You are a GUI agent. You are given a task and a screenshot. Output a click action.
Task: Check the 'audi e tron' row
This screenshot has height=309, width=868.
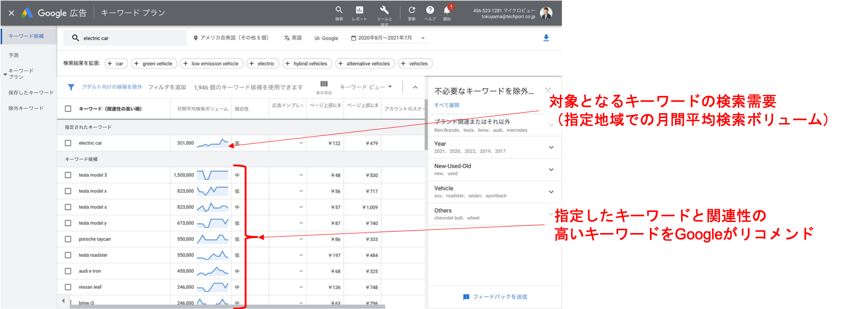point(68,271)
